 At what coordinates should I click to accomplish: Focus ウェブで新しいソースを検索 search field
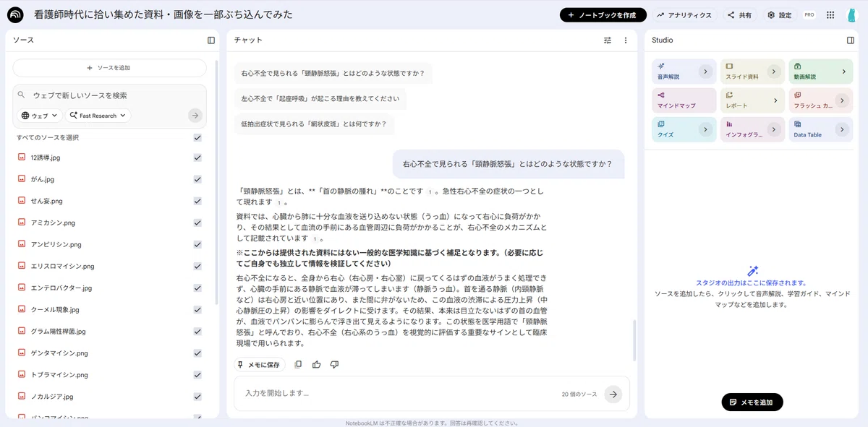(109, 95)
